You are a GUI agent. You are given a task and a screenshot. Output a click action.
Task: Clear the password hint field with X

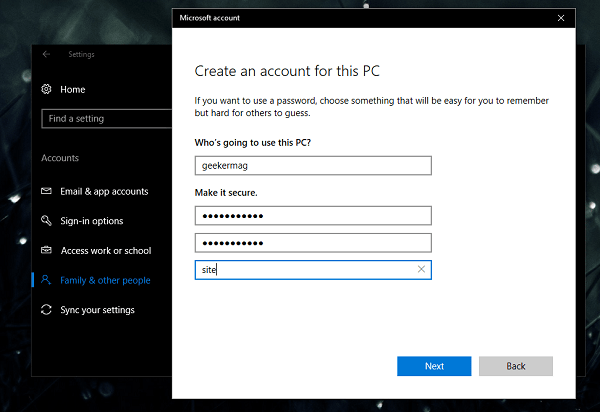(421, 269)
